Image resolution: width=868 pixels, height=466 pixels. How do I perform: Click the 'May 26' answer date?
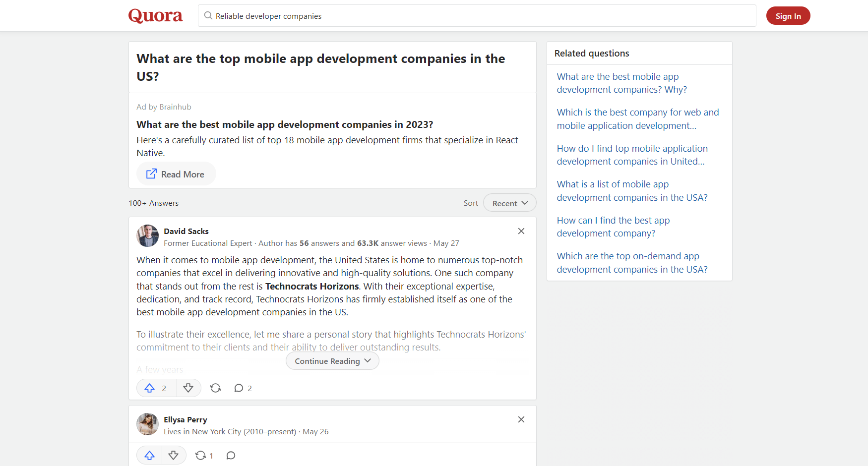click(x=315, y=432)
